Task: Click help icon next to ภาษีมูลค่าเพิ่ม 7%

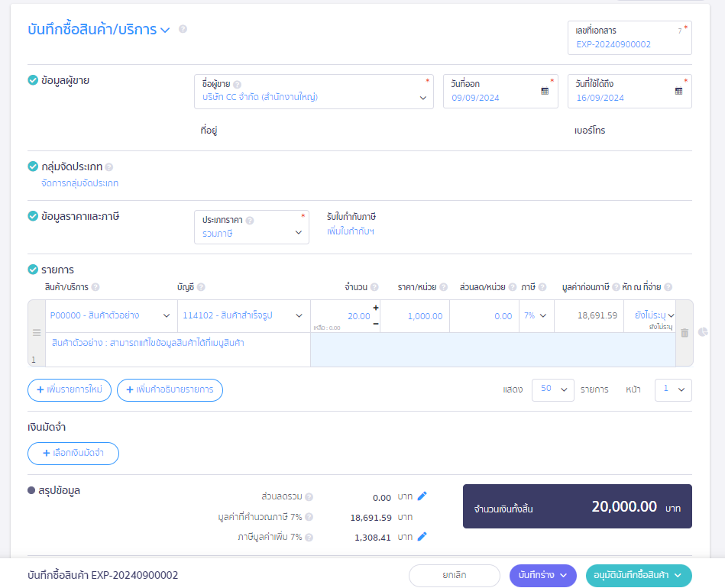Action: click(309, 538)
